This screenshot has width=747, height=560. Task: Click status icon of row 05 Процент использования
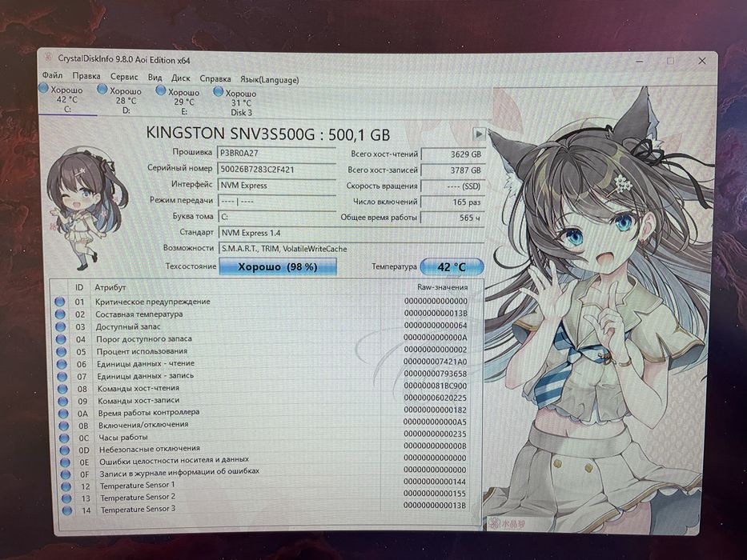point(62,351)
